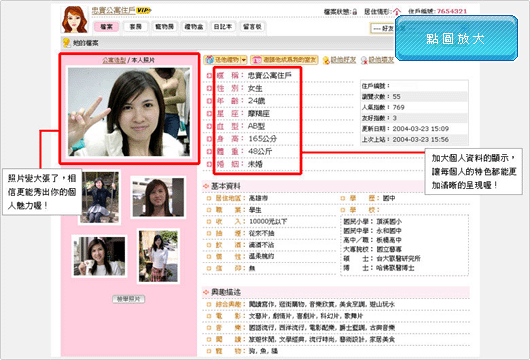Open the 檔案 profile tab
Screen dimensions: 530x360
(106, 27)
